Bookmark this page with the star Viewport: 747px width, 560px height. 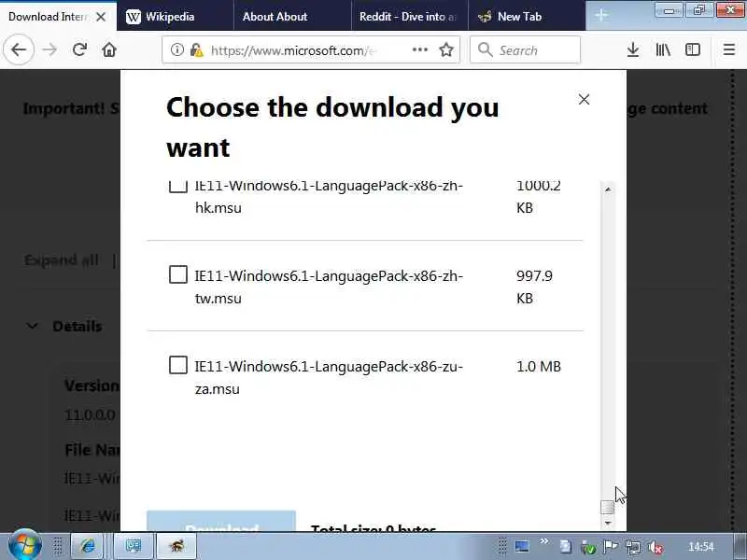tap(446, 49)
